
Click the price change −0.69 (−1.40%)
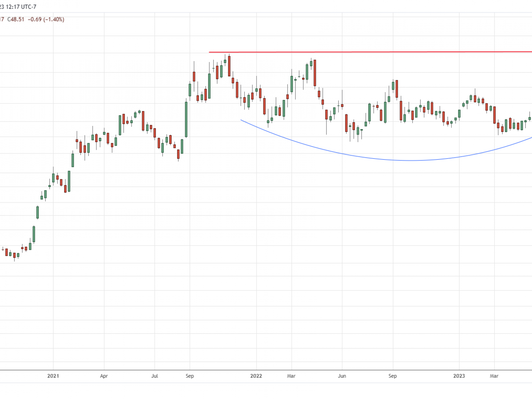pos(46,19)
